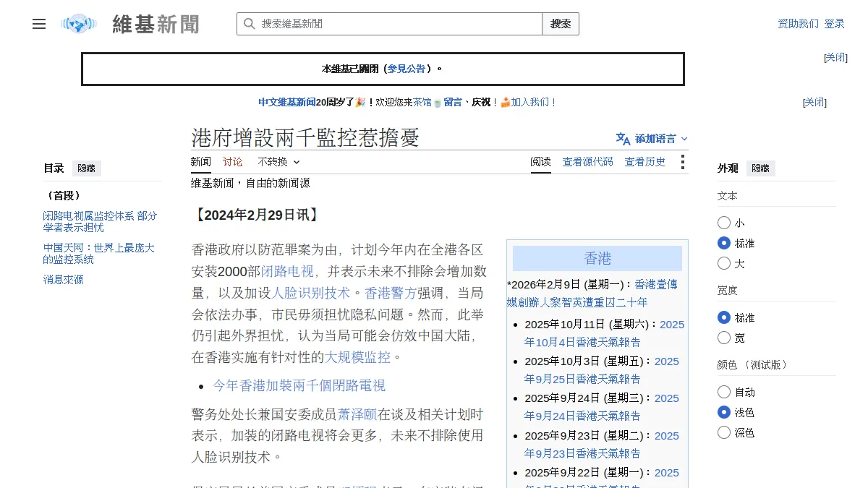Select 浅色 light color radio
This screenshot has height=488, width=868.
click(x=724, y=412)
